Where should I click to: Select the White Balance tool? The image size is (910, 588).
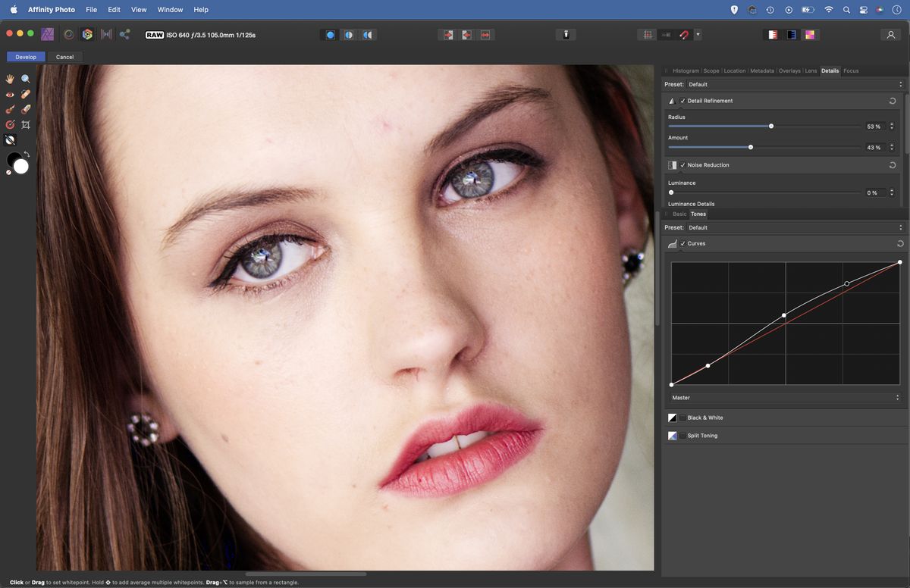point(10,139)
